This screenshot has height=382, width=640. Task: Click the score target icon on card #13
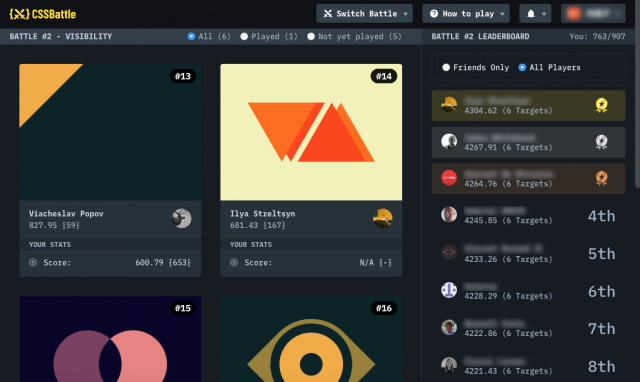(33, 262)
